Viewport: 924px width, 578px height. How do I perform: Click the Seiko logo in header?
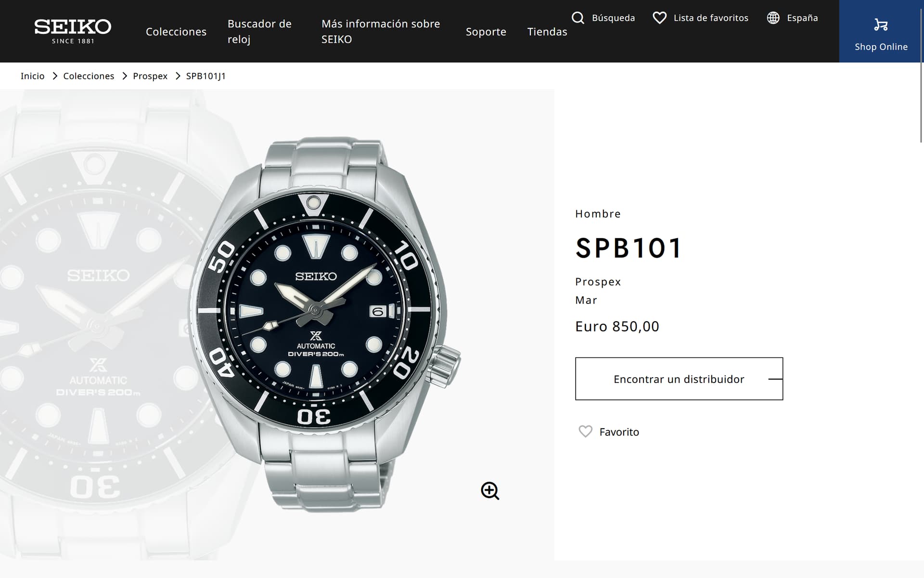click(x=73, y=31)
